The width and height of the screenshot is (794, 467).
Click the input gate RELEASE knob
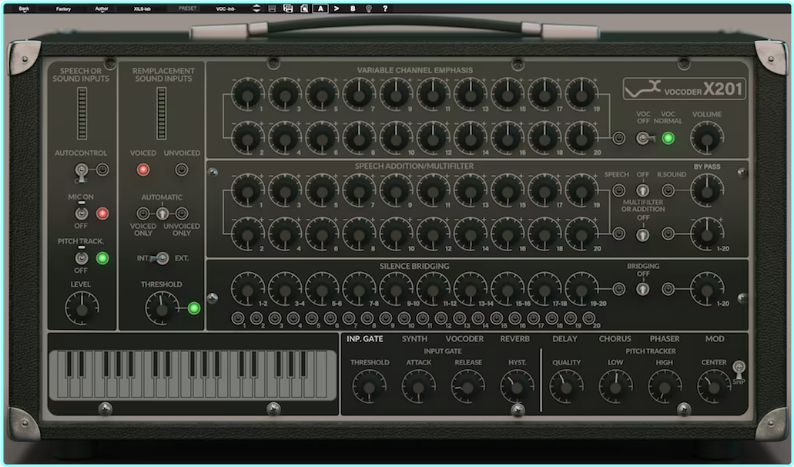coord(467,387)
